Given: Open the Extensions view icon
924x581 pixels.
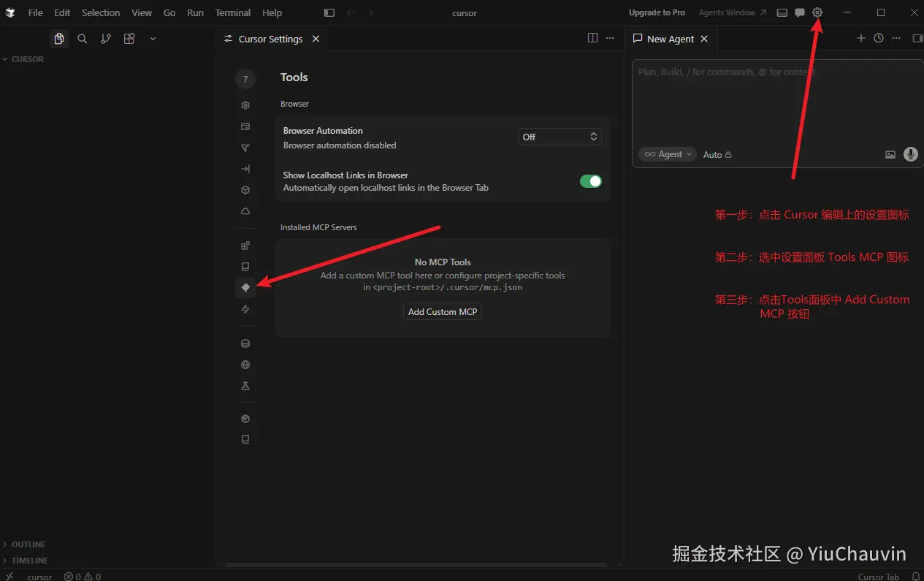Looking at the screenshot, I should pos(129,39).
